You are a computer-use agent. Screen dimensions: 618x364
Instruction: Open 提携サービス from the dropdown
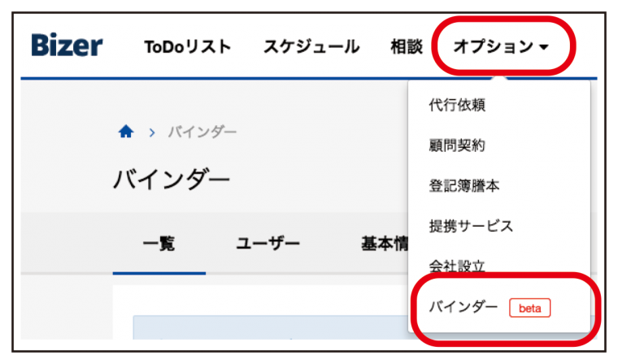471,226
